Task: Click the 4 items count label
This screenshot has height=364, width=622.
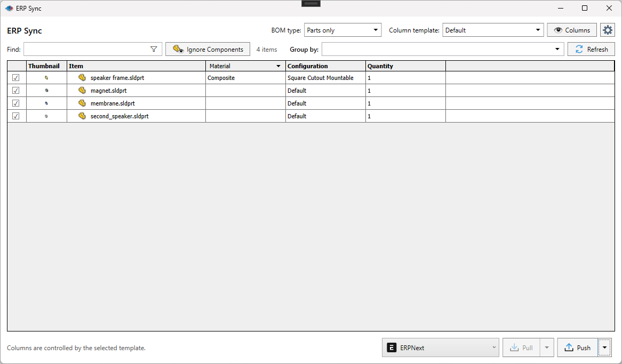Action: (x=267, y=50)
